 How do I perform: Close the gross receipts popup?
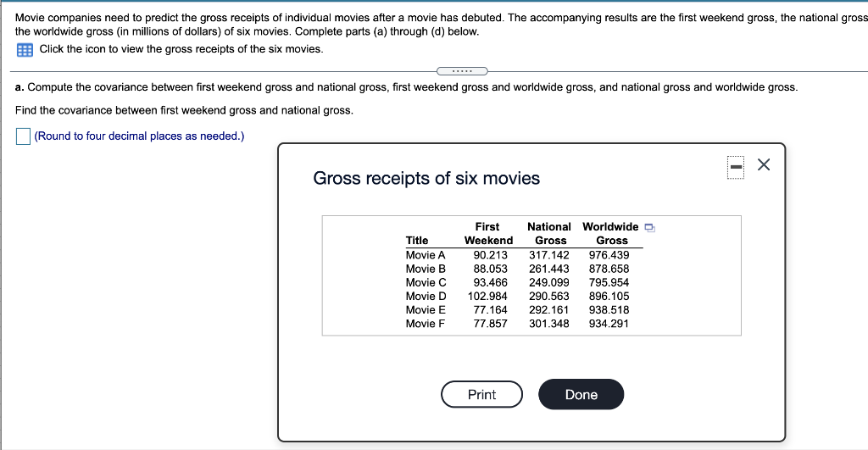point(764,164)
